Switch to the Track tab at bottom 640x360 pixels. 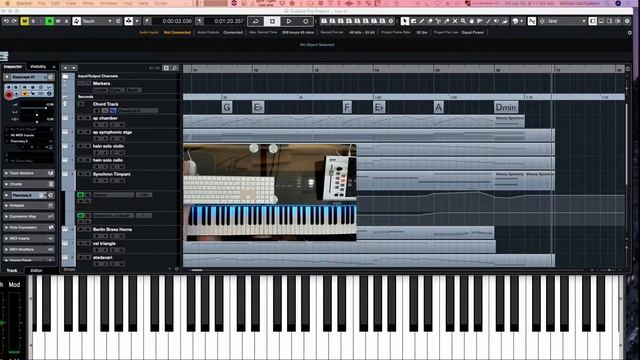click(12, 271)
